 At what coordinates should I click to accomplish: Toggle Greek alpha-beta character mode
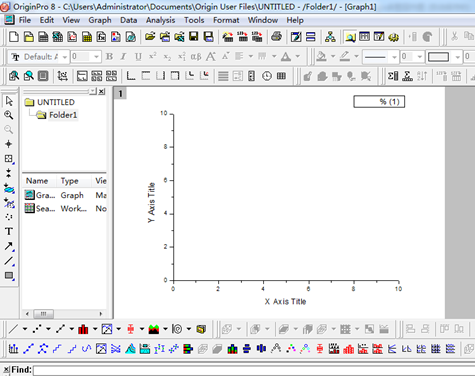pyautogui.click(x=196, y=56)
